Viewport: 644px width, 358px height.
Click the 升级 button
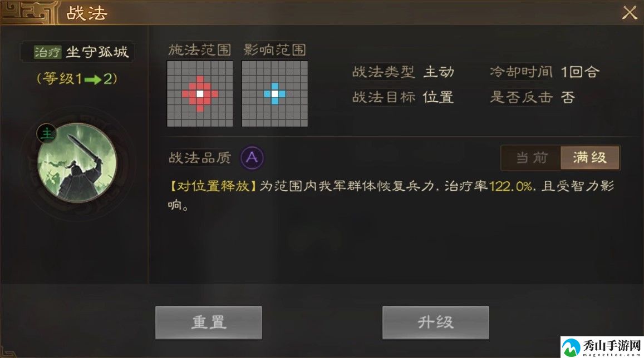click(436, 322)
